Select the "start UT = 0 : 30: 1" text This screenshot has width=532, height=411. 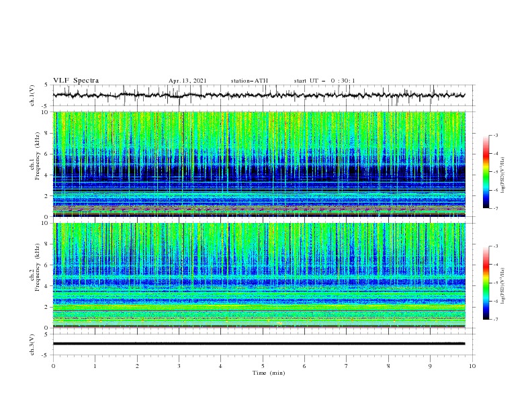pos(324,81)
